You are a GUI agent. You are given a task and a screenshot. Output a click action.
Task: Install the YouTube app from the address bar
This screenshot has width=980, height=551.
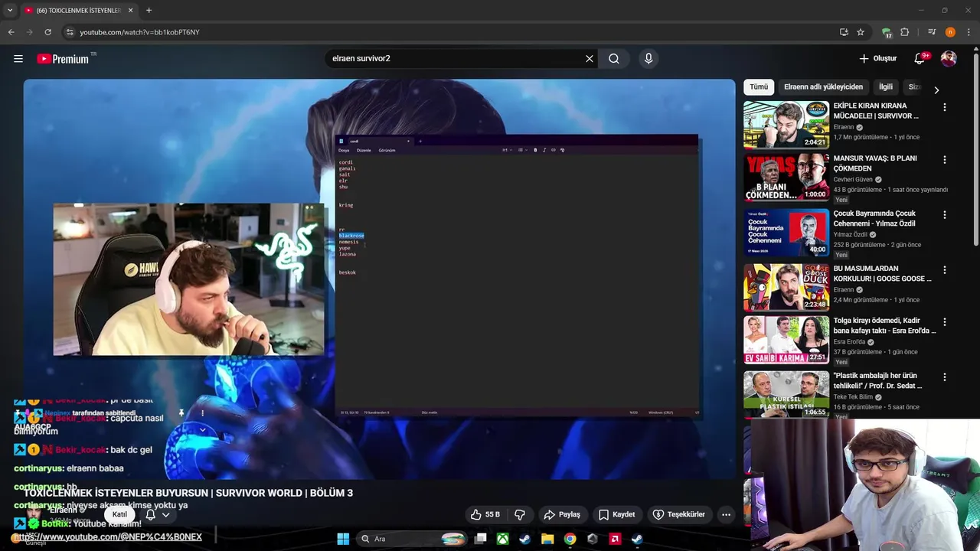coord(844,32)
